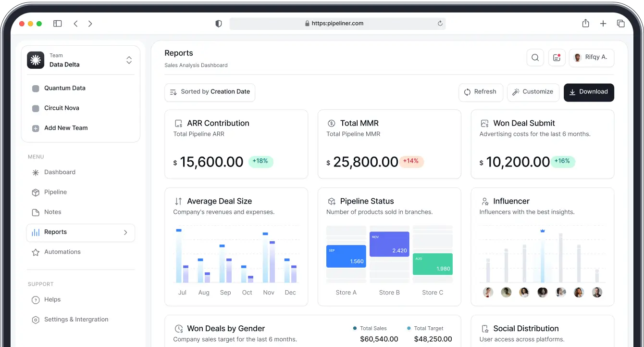Screen dimensions: 644x347
Task: Click the Download button
Action: (x=589, y=92)
